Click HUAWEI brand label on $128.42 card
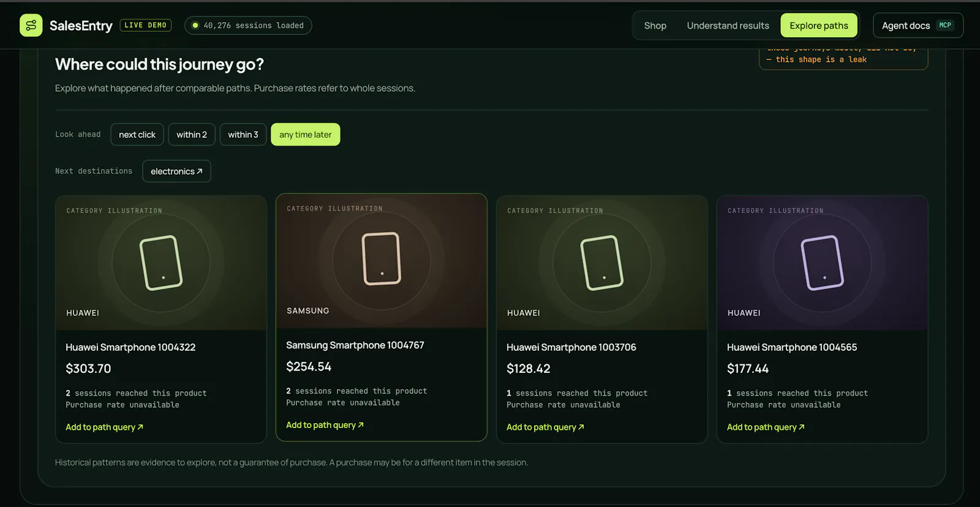This screenshot has width=980, height=507. coord(524,313)
